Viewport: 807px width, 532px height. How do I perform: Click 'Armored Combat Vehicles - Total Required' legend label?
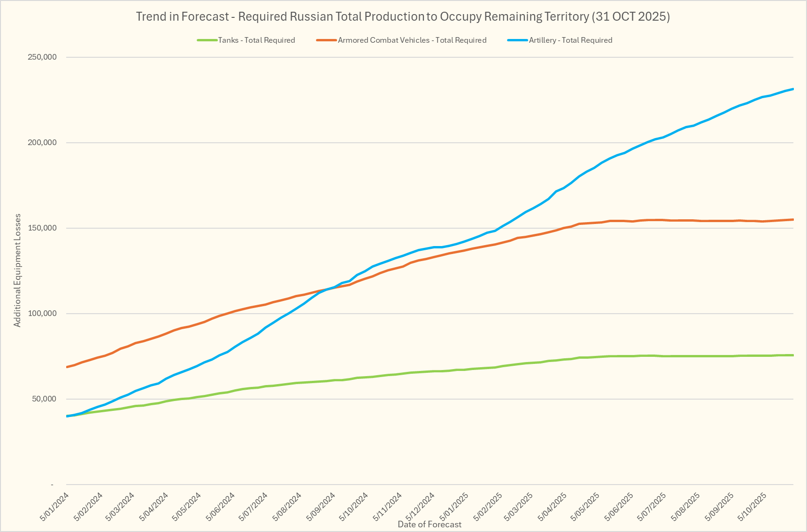(x=412, y=40)
